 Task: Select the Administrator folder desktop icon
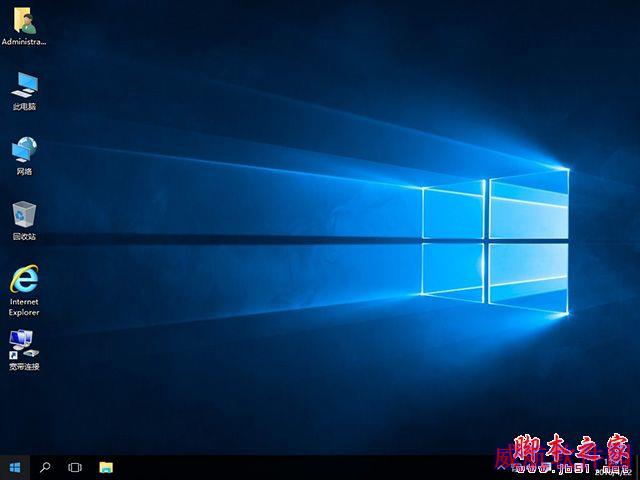(24, 27)
